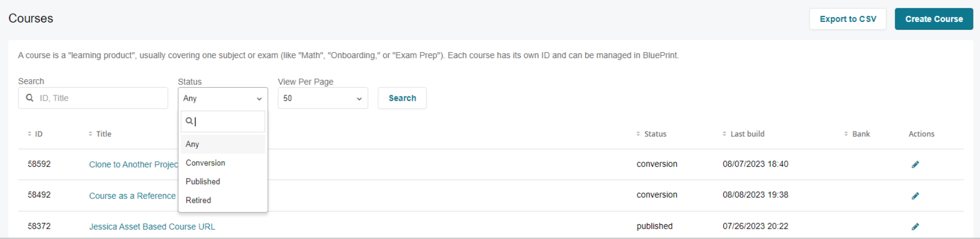The image size is (980, 239).
Task: Click the edit pencil for course 58592
Action: pyautogui.click(x=915, y=164)
